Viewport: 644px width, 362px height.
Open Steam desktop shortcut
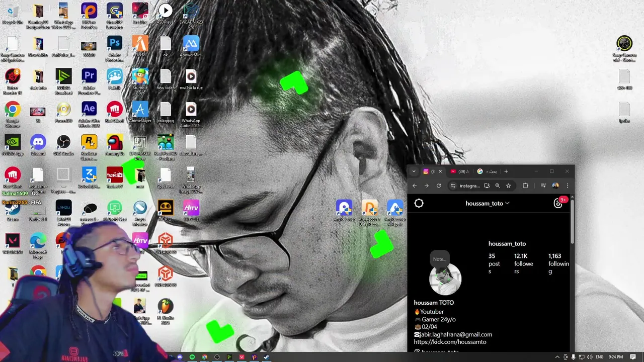tap(13, 211)
